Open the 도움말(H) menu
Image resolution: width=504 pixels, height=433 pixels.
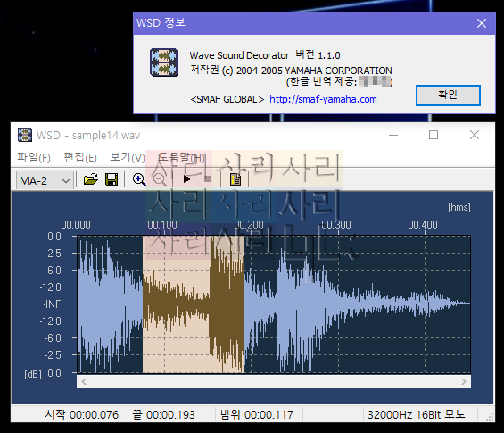tap(182, 158)
